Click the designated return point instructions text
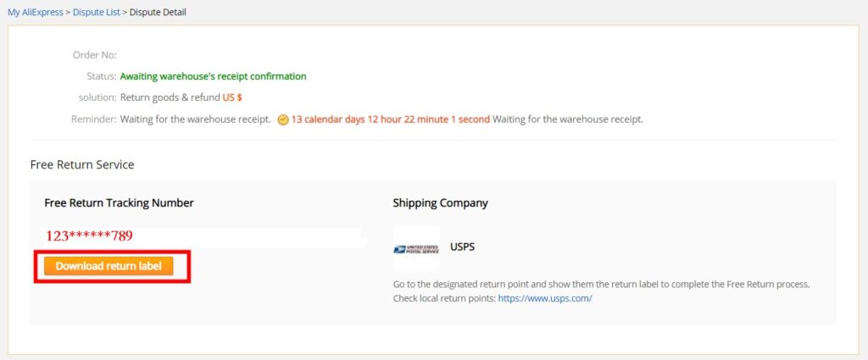The image size is (868, 360). (x=602, y=285)
